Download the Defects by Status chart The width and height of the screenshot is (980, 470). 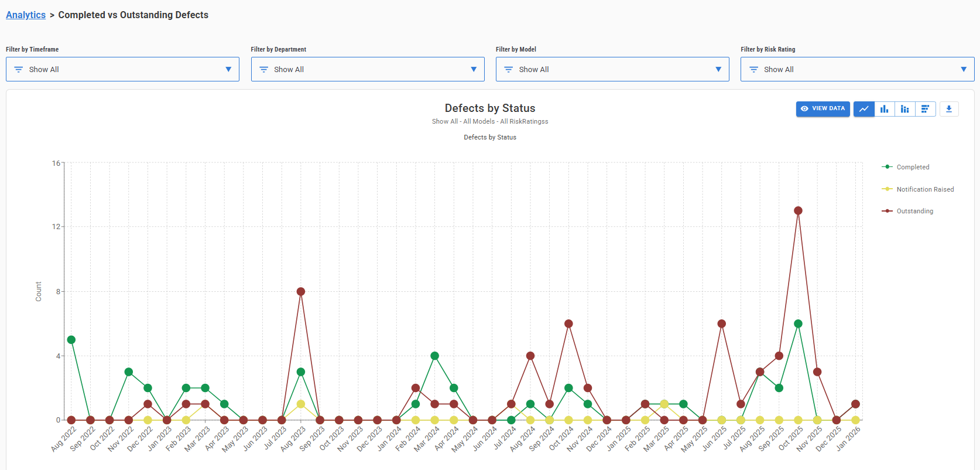tap(949, 109)
